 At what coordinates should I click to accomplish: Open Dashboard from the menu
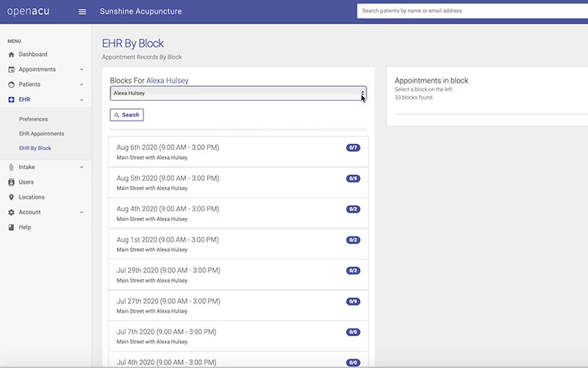pos(33,54)
